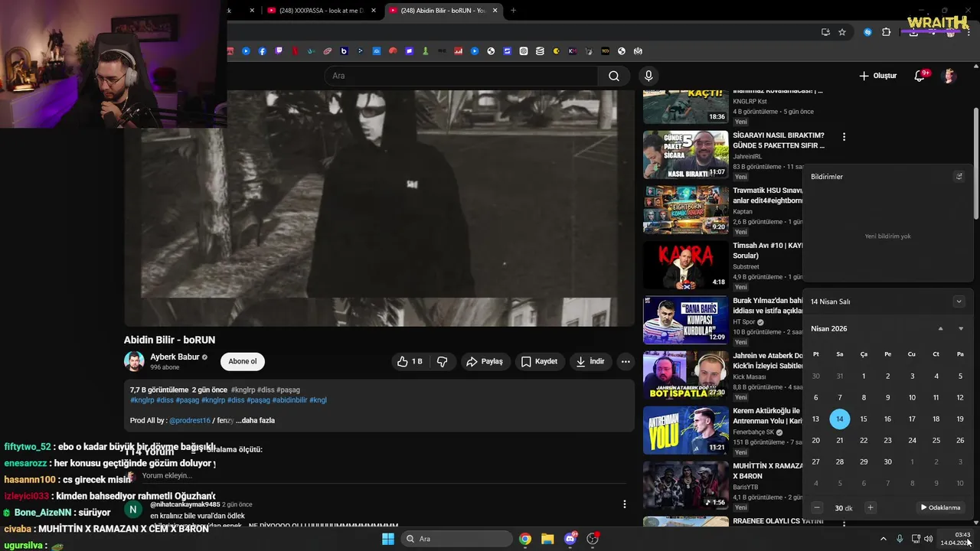Screen dimensions: 980x551
Task: Open the MUHİTTİN X RAMAZAN video thumbnail
Action: [x=685, y=485]
